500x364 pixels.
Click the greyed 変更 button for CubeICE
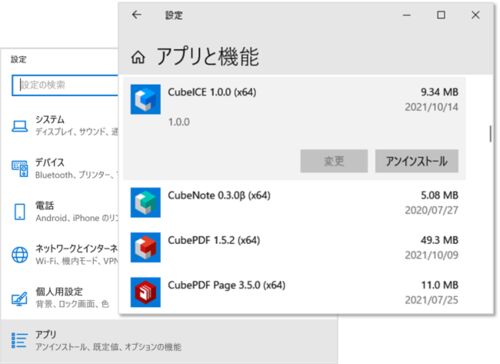point(334,161)
